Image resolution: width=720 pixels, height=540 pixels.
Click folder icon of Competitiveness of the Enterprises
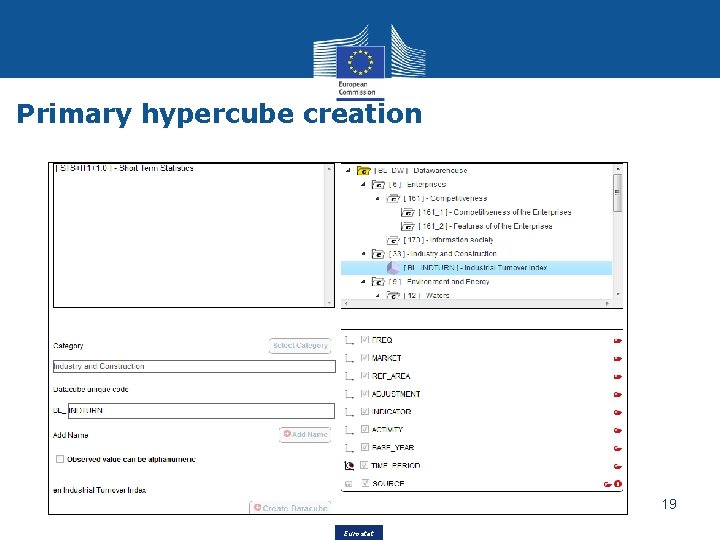pyautogui.click(x=407, y=212)
